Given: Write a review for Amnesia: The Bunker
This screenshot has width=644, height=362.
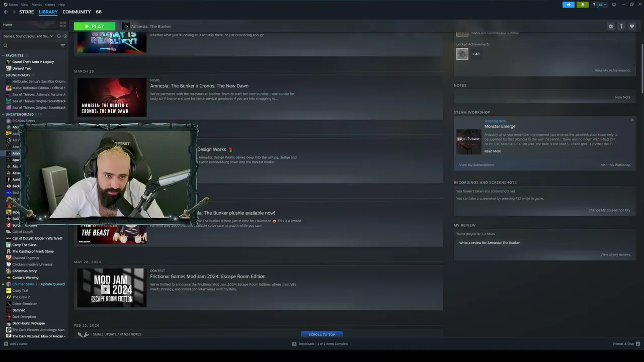Looking at the screenshot, I should [490, 243].
